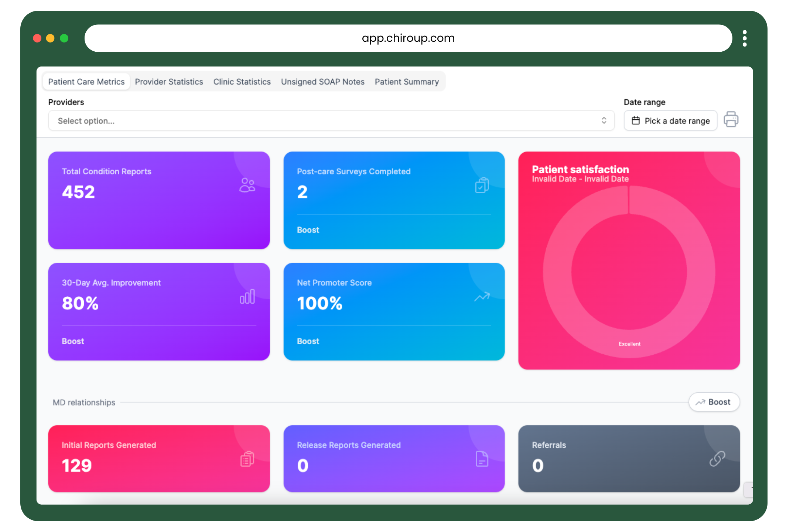This screenshot has width=786, height=532.
Task: Click the Providers dropdown chevron arrows
Action: [604, 120]
